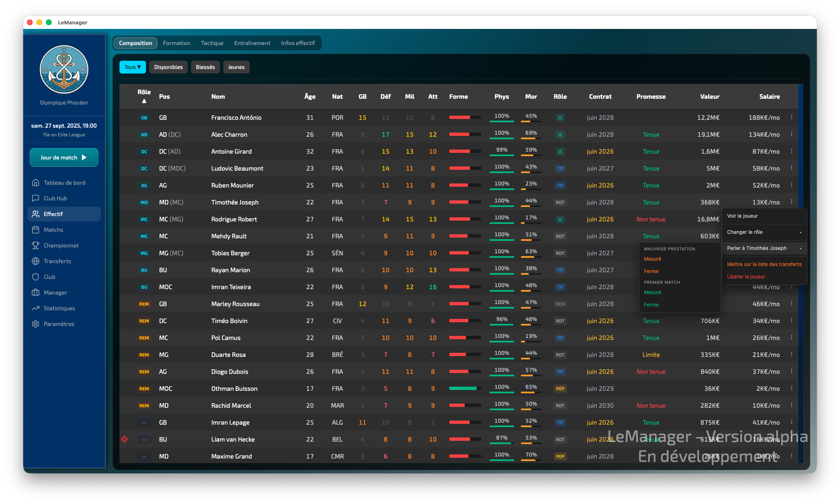840x504 pixels.
Task: Open the three-dot menu for Duarte Rosa
Action: tap(792, 354)
